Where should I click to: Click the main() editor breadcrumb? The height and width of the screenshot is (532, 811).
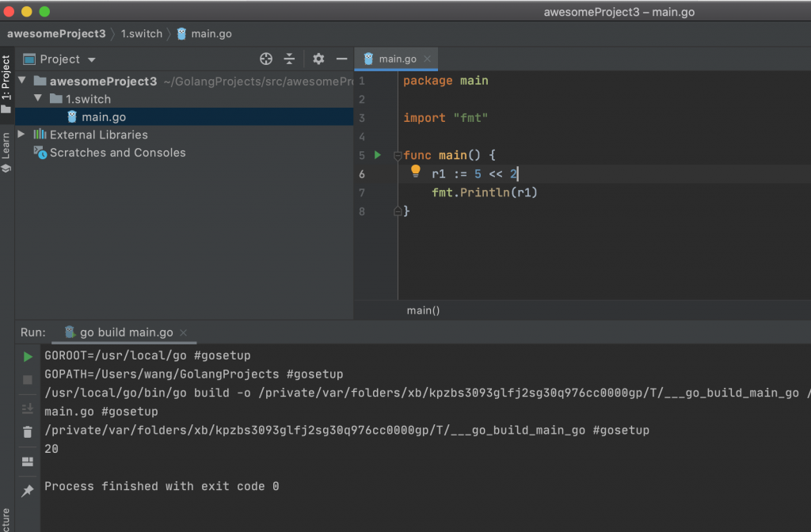point(423,310)
